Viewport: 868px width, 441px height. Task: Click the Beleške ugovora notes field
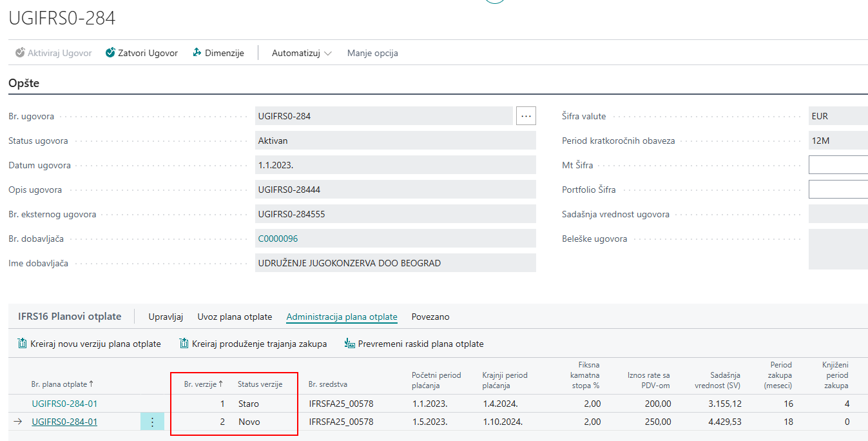pos(838,250)
